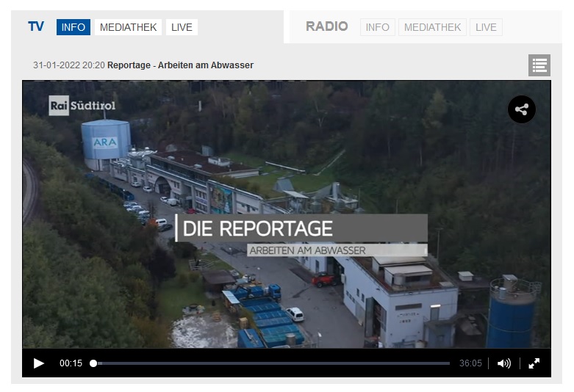Seek to middle of video timeline
574x392 pixels.
coord(271,363)
